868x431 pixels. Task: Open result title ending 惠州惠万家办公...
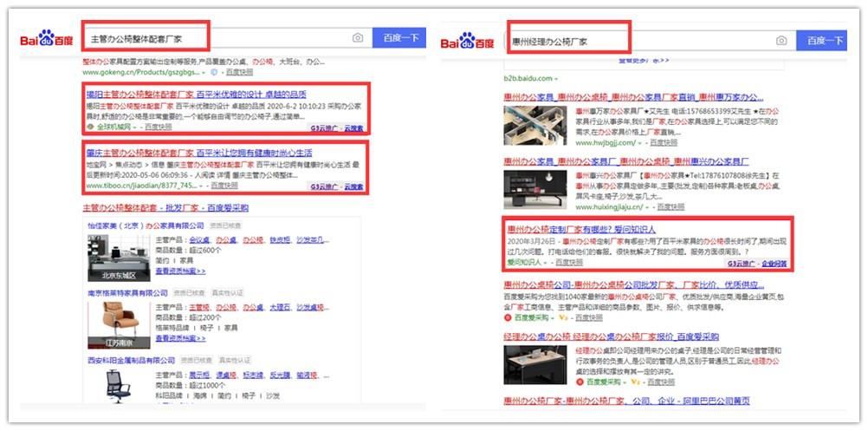pos(634,97)
